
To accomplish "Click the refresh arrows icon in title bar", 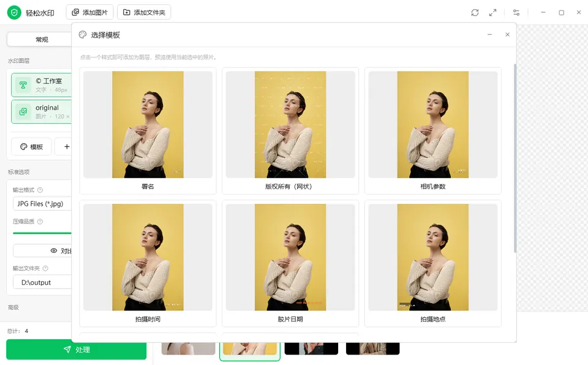I will point(475,12).
